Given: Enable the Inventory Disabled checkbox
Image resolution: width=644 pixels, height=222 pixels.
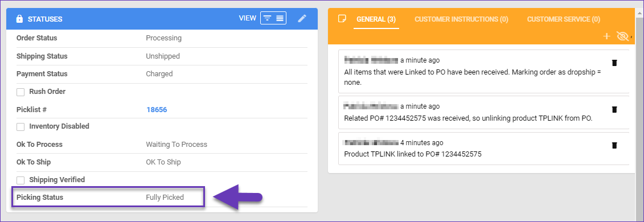Looking at the screenshot, I should (x=20, y=127).
